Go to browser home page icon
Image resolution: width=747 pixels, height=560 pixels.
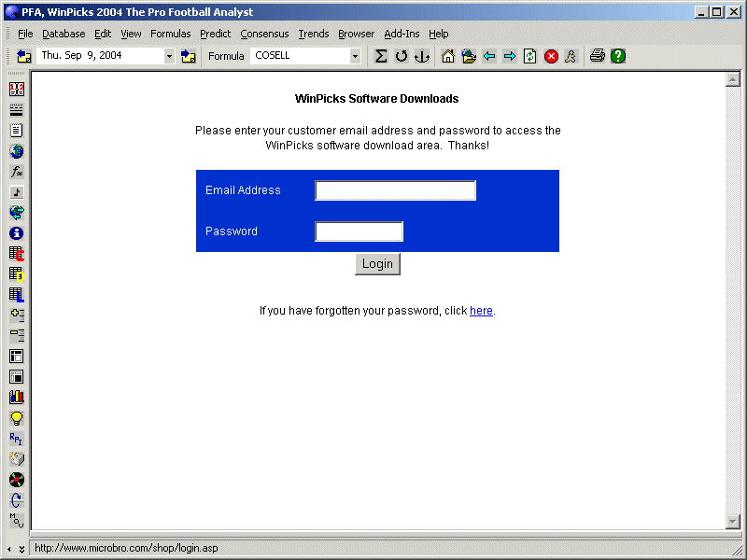(448, 56)
